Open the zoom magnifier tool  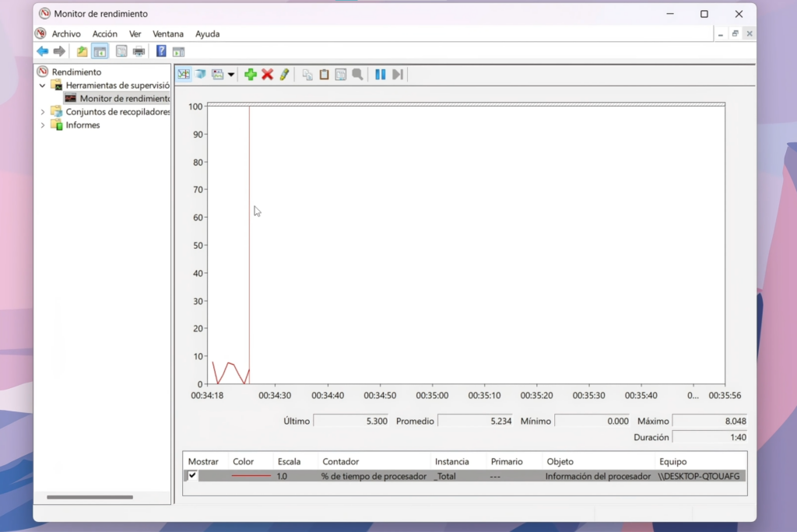click(358, 74)
